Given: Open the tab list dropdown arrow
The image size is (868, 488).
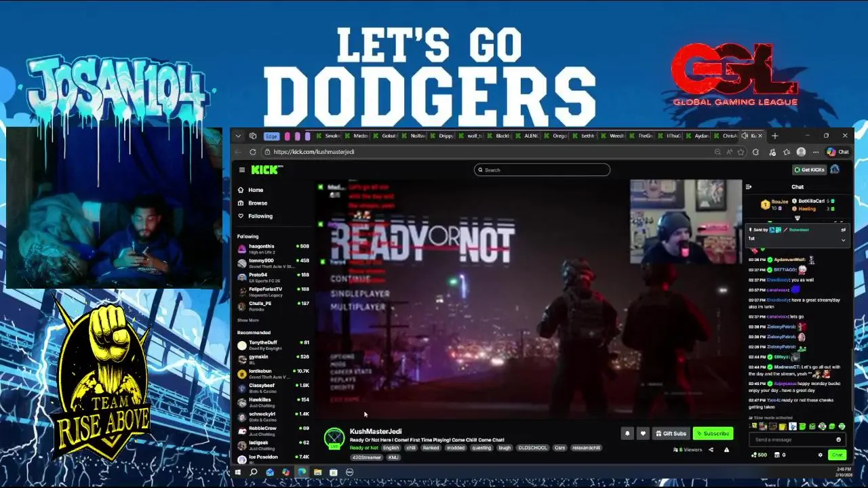Looking at the screenshot, I should [238, 136].
